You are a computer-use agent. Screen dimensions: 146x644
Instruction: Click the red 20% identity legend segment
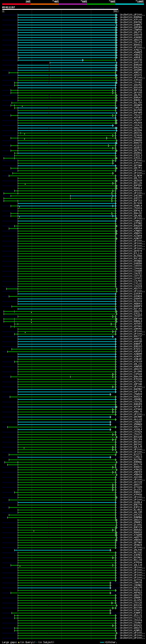[x=16, y=4]
